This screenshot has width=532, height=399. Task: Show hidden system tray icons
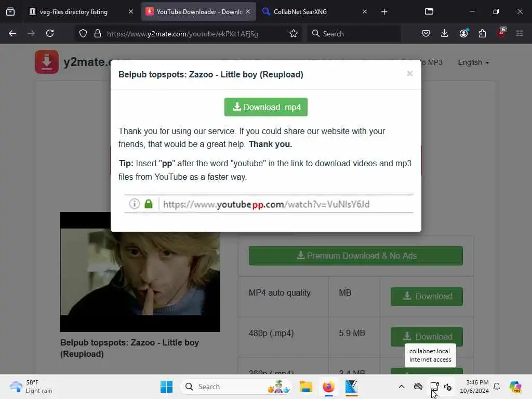pyautogui.click(x=402, y=387)
